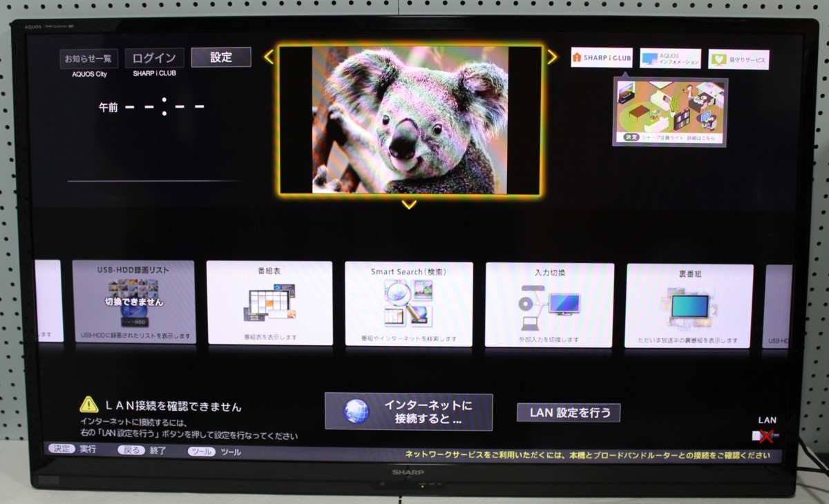Click the LAN disconnected status icon
The width and height of the screenshot is (829, 504).
tap(765, 435)
